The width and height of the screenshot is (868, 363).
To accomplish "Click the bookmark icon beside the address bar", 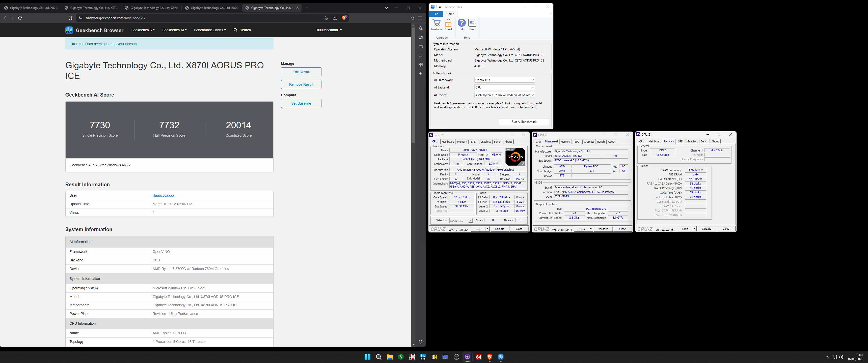I will coord(70,18).
